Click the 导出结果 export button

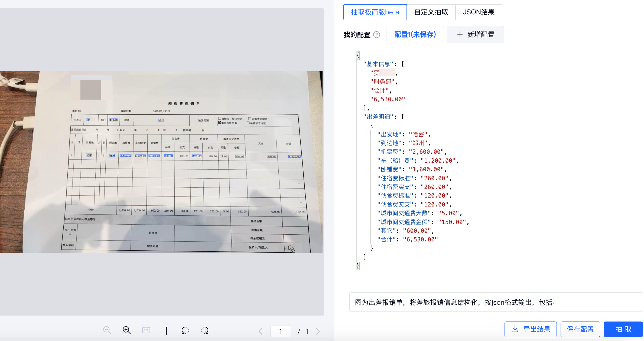tap(530, 329)
